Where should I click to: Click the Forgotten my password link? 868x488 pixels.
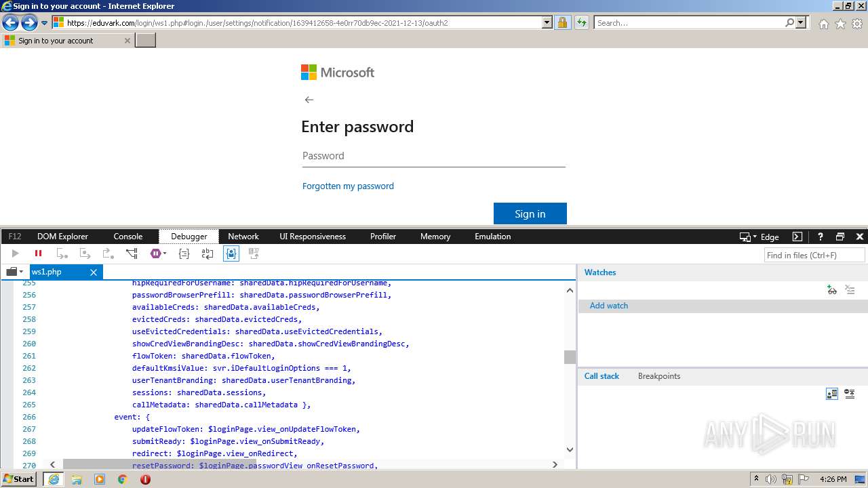(348, 186)
